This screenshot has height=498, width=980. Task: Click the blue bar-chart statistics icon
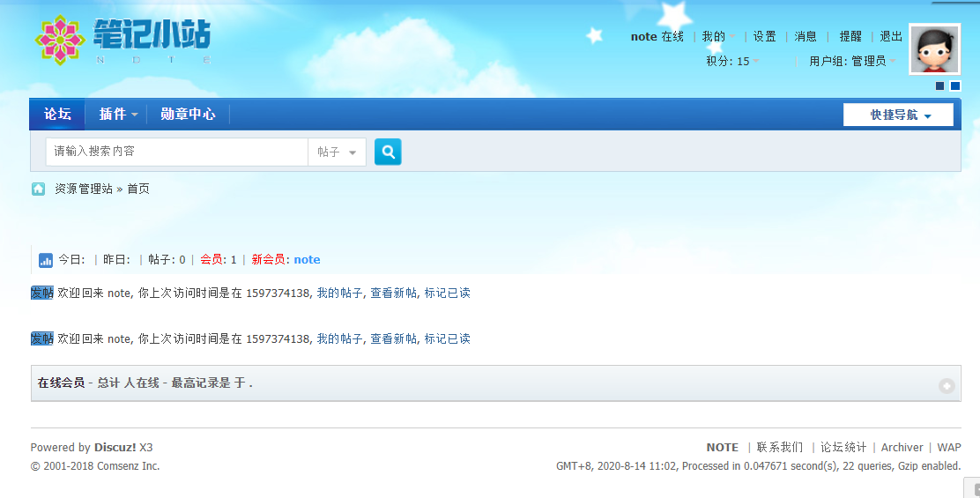coord(46,260)
